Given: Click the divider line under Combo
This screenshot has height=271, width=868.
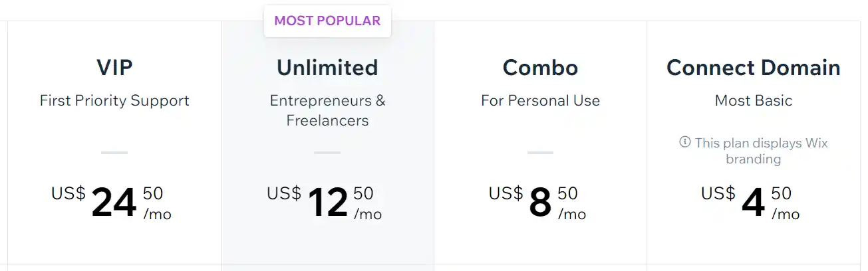Looking at the screenshot, I should coord(540,153).
